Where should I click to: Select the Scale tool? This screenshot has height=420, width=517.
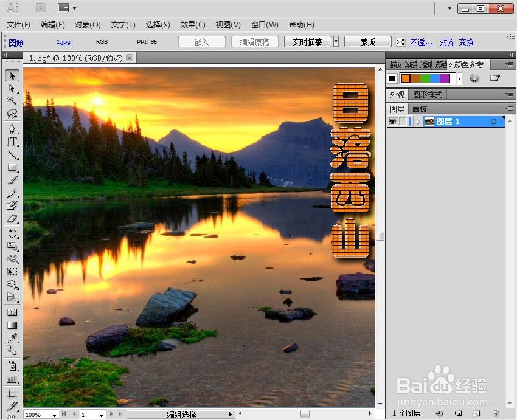point(12,246)
